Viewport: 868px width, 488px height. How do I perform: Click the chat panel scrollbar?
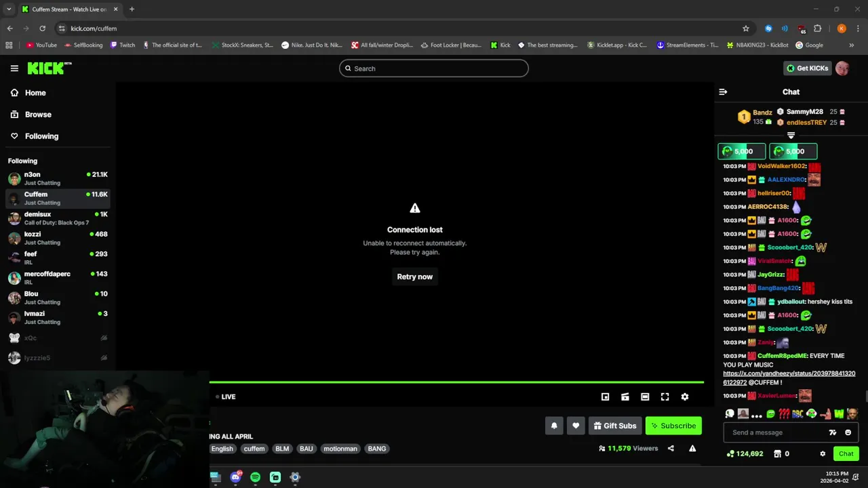click(x=865, y=396)
